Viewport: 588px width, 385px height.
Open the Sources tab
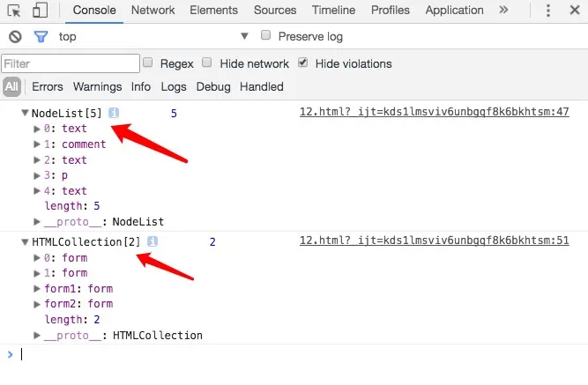[275, 10]
